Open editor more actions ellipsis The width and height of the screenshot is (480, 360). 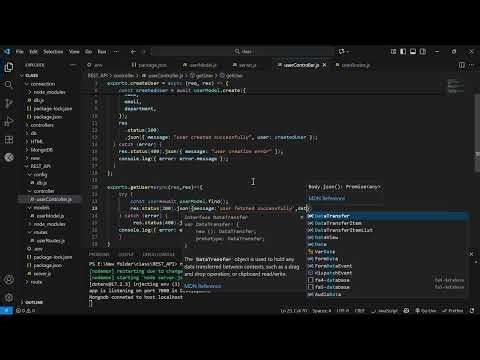tap(471, 65)
